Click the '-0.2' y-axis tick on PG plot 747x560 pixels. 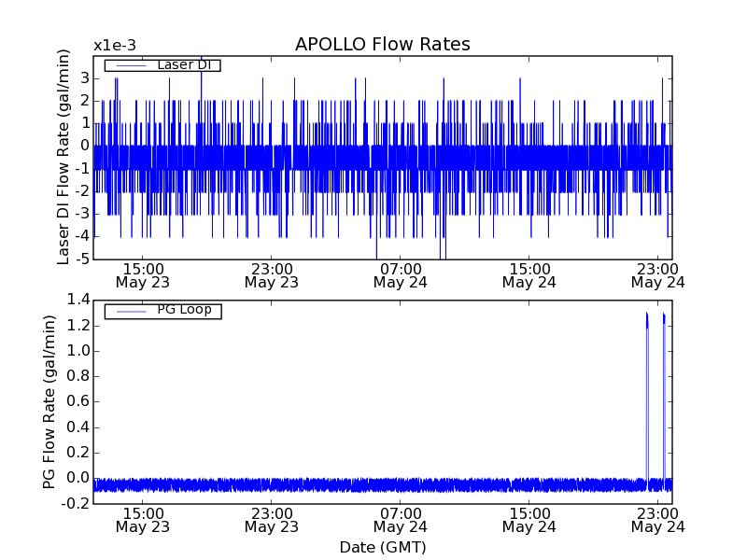[76, 504]
